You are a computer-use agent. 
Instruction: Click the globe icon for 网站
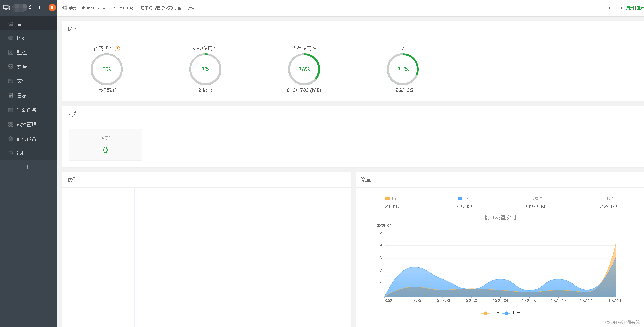[11, 38]
